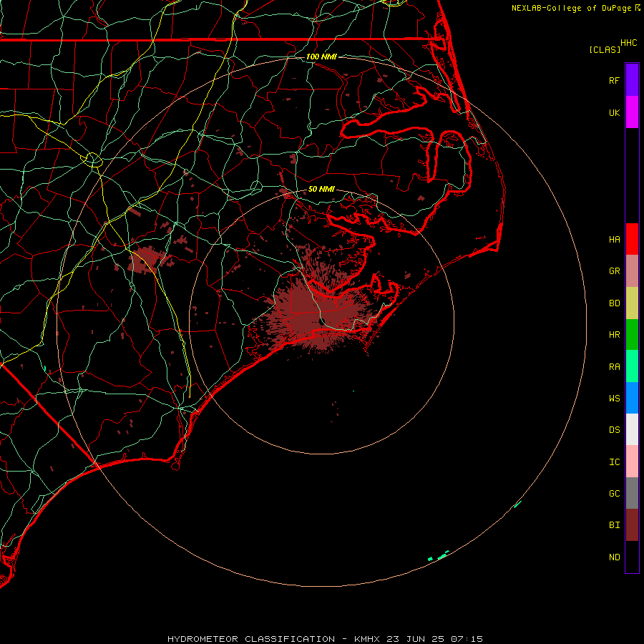Screen dimensions: 644x644
Task: Click the GC legend label
Action: pyautogui.click(x=614, y=493)
